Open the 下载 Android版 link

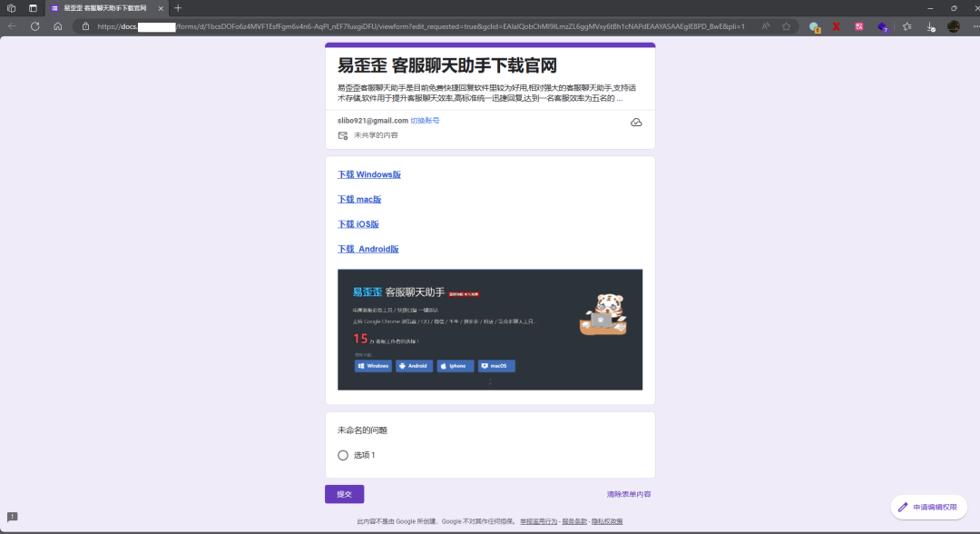click(x=368, y=249)
